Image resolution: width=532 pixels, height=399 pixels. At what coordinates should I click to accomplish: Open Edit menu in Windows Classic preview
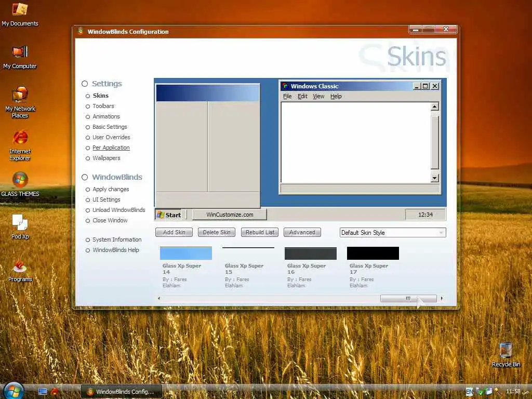tap(302, 96)
